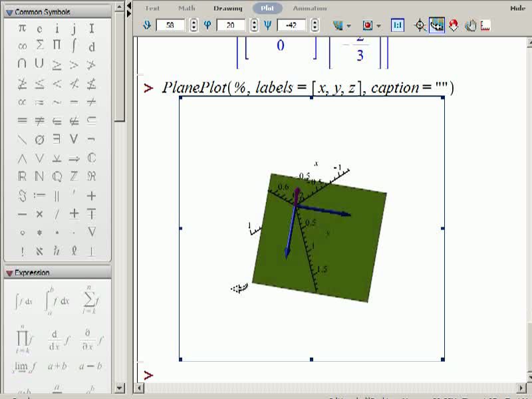Insert the infinity symbol
This screenshot has height=399, width=532.
point(22,46)
